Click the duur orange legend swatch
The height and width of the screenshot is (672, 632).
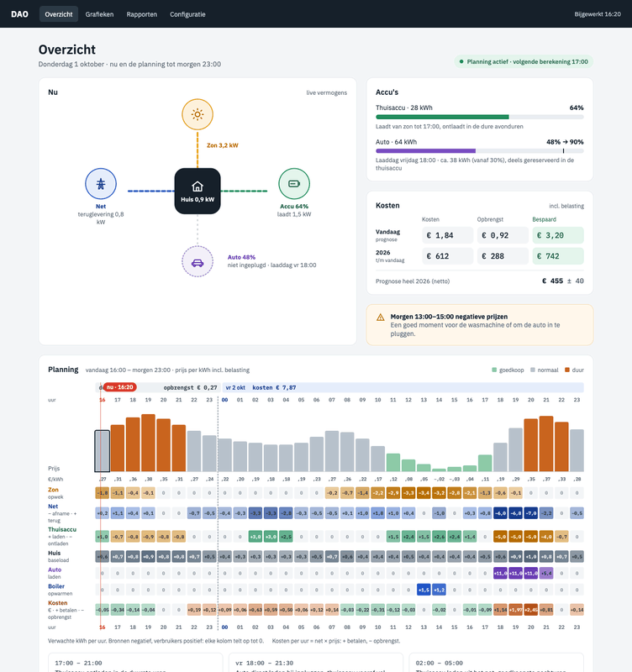click(567, 370)
